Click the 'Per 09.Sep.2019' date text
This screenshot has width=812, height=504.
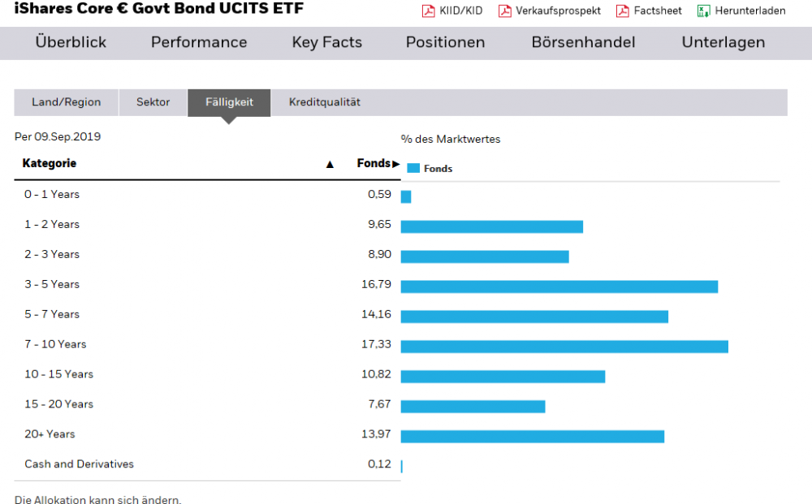tap(58, 137)
